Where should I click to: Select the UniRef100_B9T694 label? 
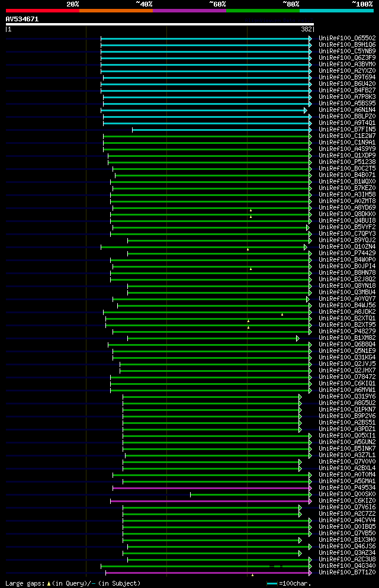coord(347,77)
